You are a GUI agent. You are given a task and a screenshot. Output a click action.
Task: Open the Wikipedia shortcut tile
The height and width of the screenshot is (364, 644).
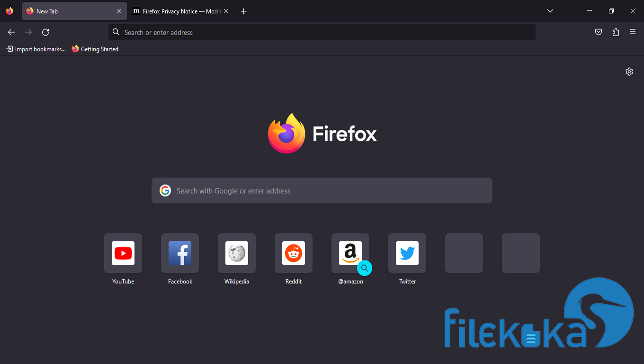point(237,253)
